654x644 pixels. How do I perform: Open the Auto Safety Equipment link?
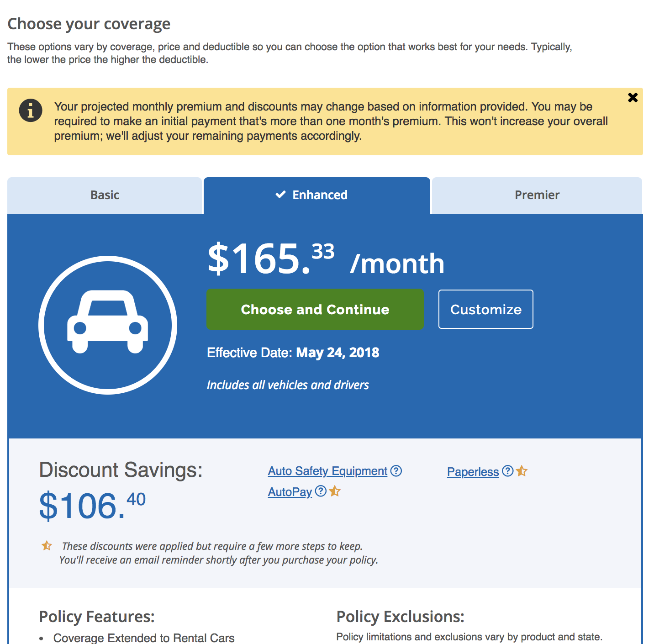click(327, 471)
